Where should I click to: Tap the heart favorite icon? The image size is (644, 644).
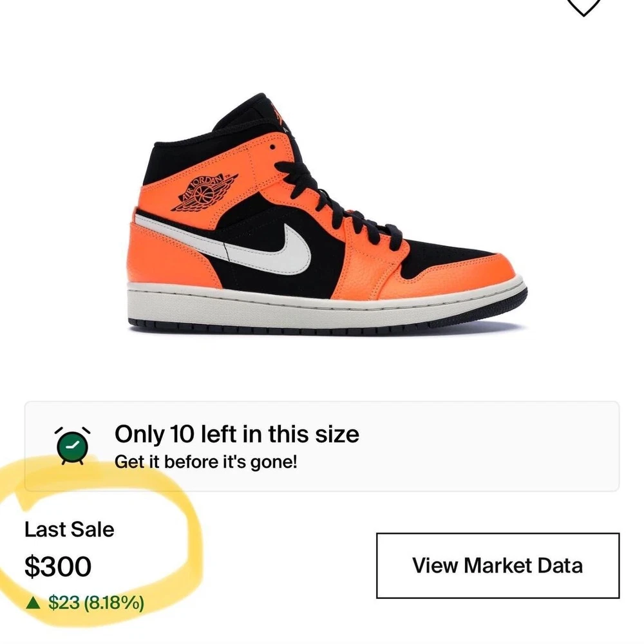click(x=582, y=5)
